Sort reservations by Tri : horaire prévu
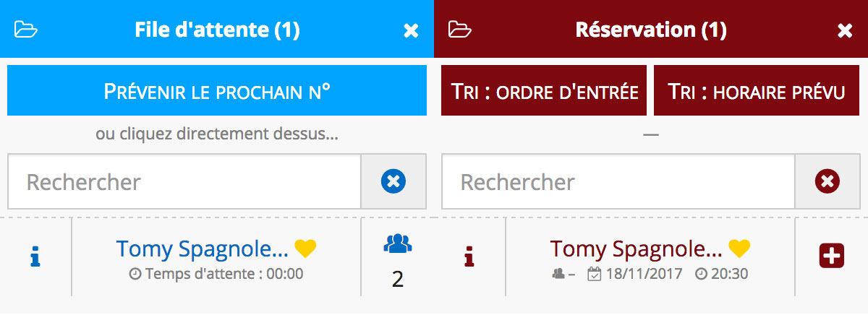Screen dimensions: 868x315 pyautogui.click(x=757, y=90)
